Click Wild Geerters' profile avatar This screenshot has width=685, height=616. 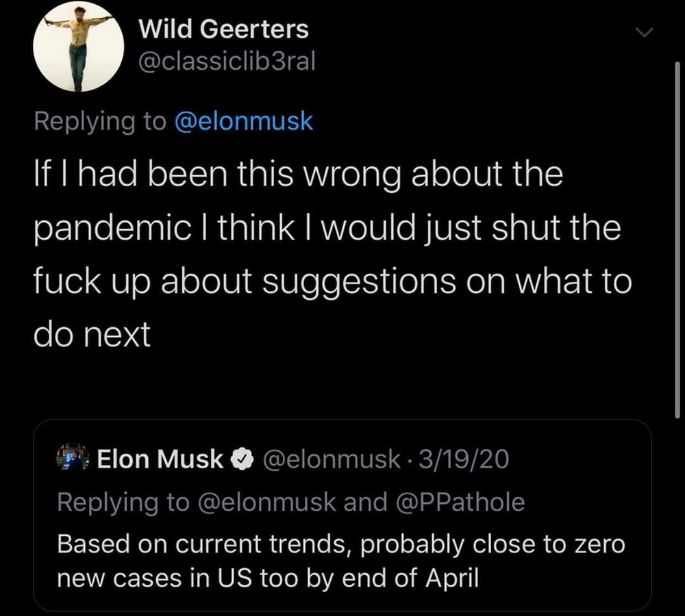[79, 47]
